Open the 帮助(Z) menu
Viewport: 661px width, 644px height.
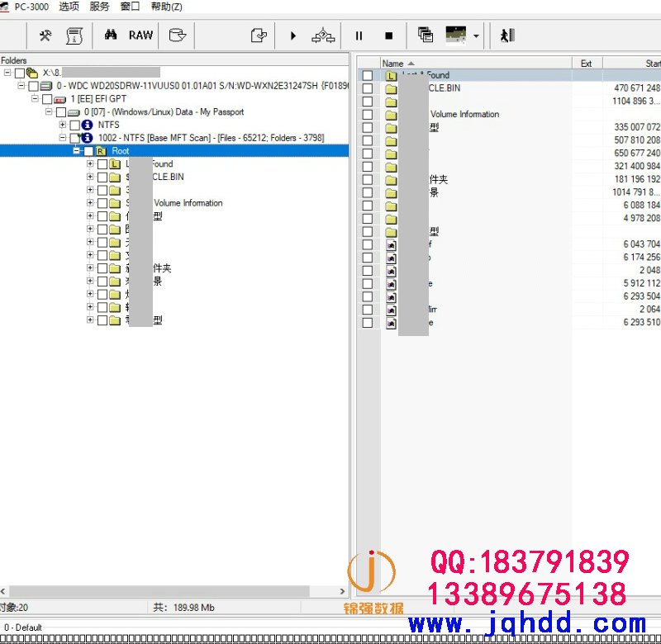167,7
